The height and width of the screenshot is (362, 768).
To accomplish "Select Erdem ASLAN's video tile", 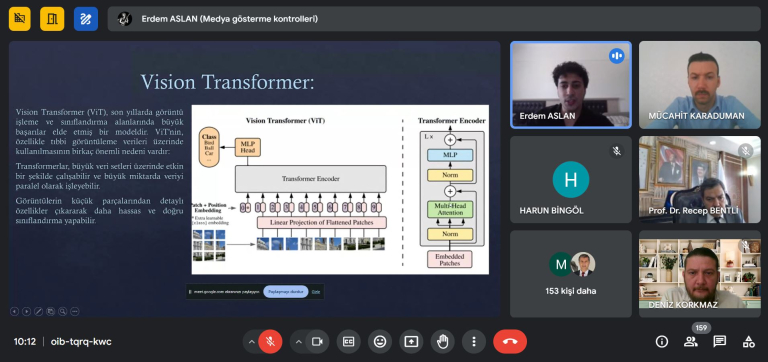I will pyautogui.click(x=571, y=85).
